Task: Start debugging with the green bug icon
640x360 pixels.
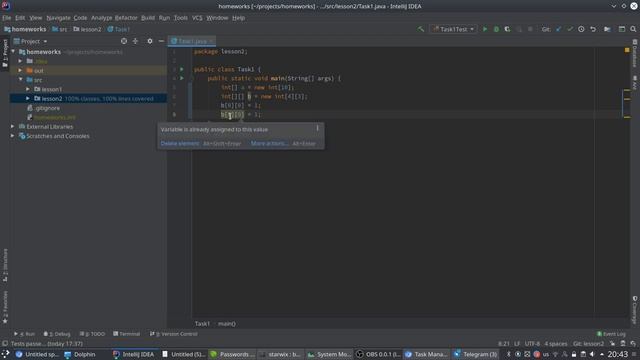Action: click(x=496, y=29)
